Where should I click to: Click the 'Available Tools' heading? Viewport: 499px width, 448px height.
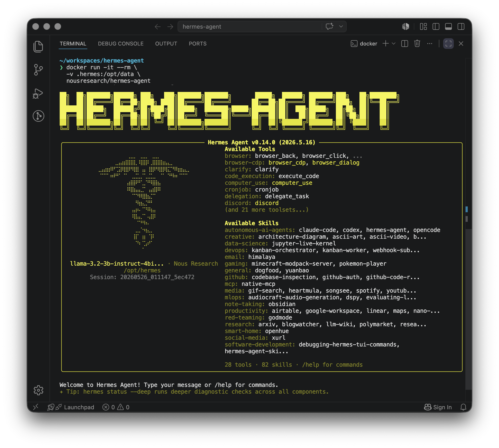pyautogui.click(x=250, y=149)
